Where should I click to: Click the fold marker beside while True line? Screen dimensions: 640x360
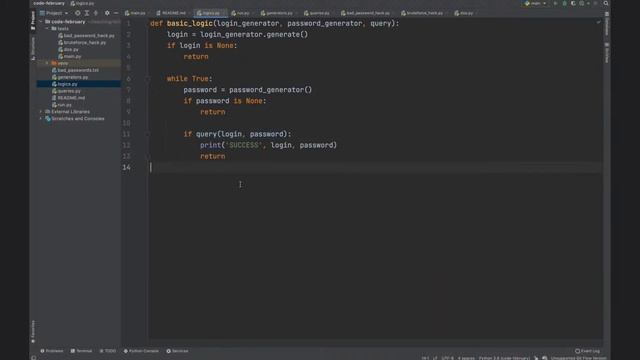click(x=148, y=79)
